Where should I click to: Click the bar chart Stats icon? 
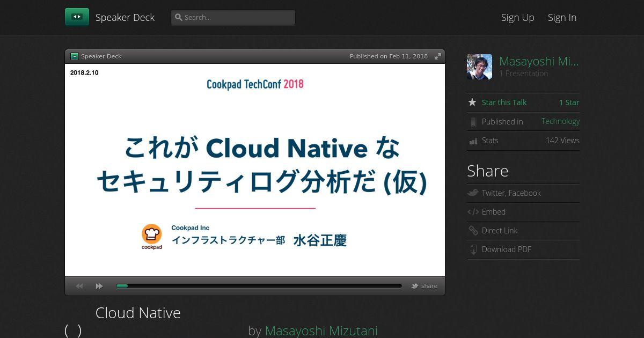coord(473,141)
